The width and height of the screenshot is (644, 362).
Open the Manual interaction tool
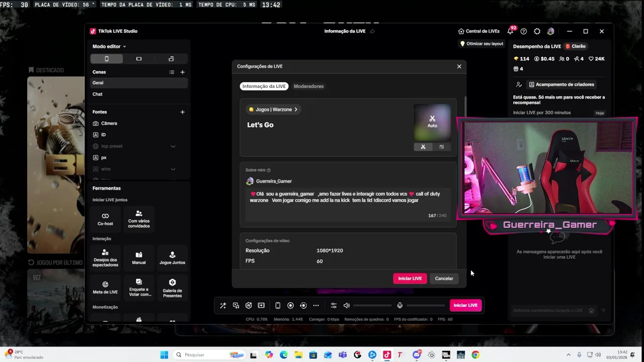click(x=139, y=258)
